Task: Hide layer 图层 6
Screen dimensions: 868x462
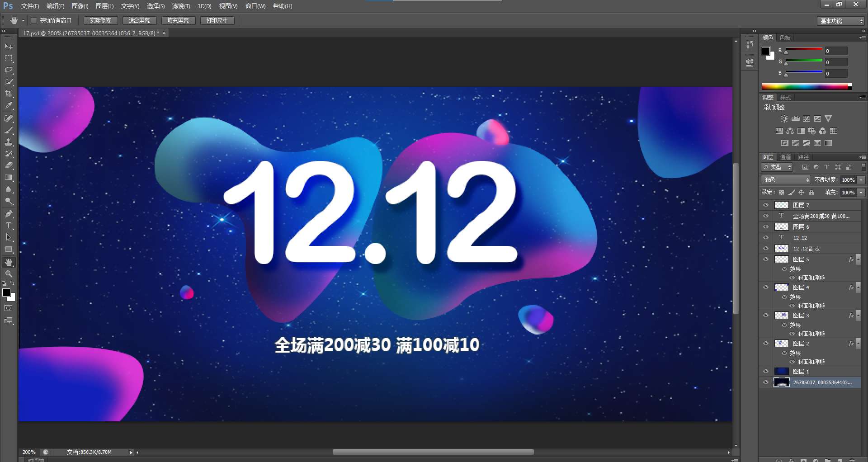Action: tap(766, 226)
